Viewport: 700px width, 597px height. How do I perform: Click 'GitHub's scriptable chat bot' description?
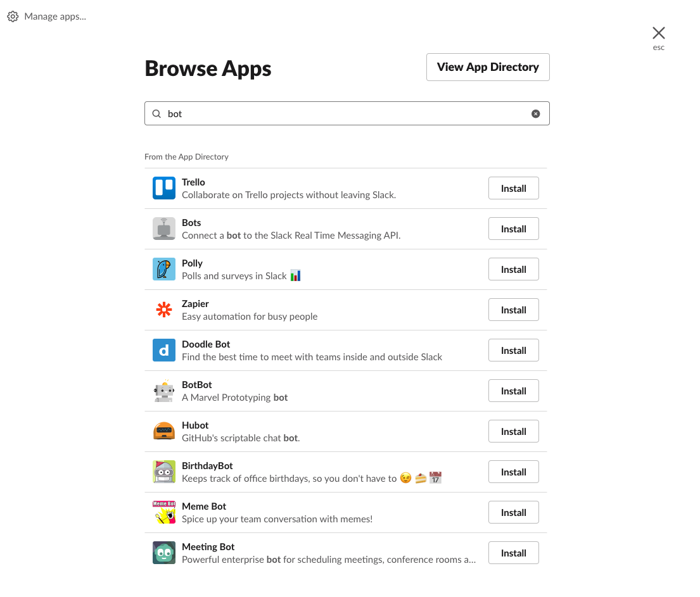click(x=241, y=438)
